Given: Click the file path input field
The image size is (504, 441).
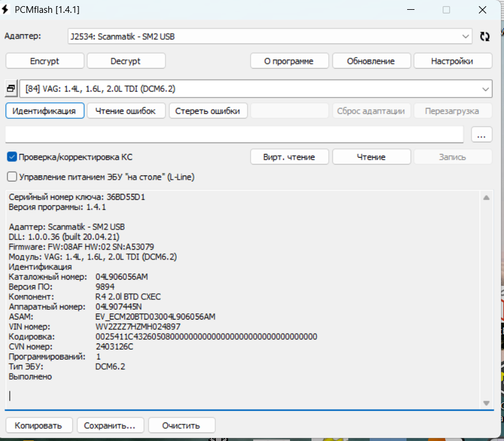Looking at the screenshot, I should click(x=234, y=134).
